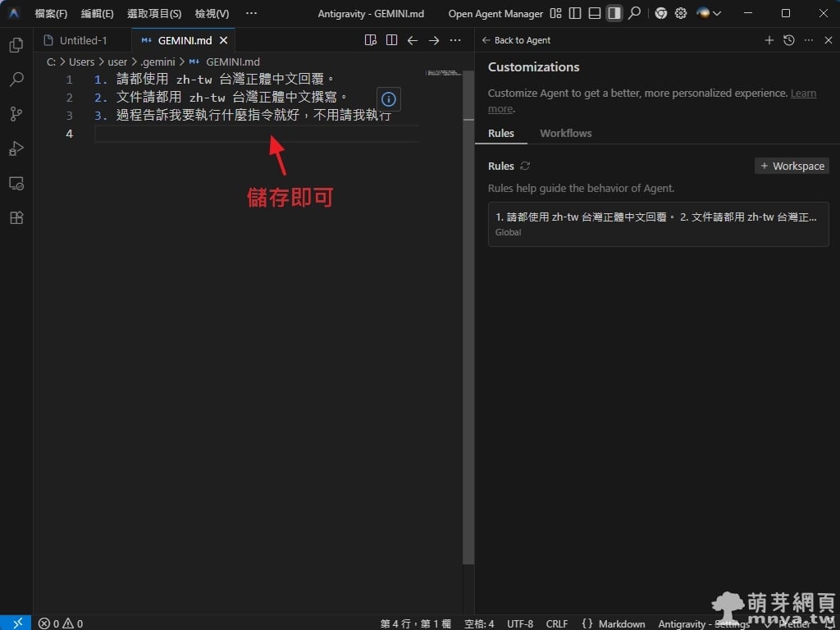Switch to the Workflows tab
Screen dimensions: 840x630
pos(565,133)
